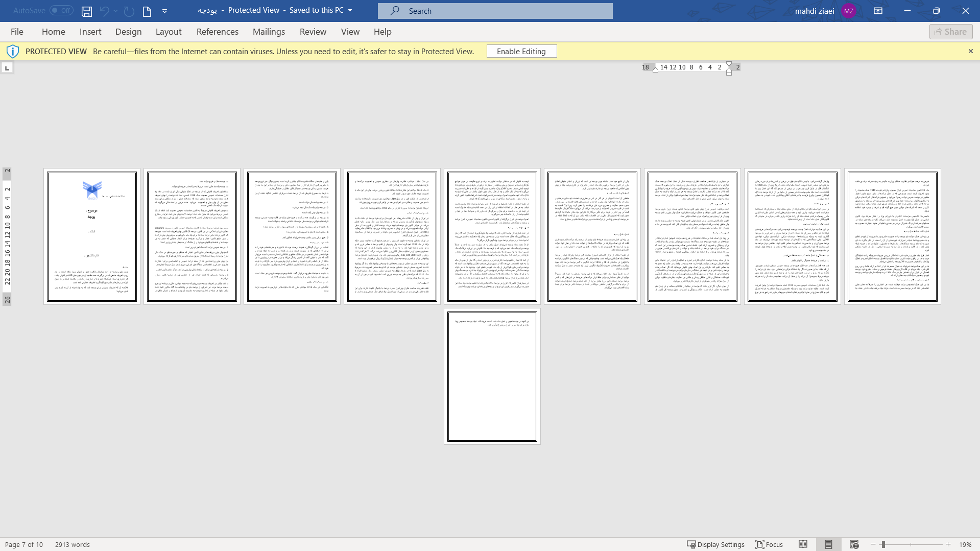Image resolution: width=980 pixels, height=551 pixels.
Task: Switch to Read Mode view icon
Action: click(803, 544)
